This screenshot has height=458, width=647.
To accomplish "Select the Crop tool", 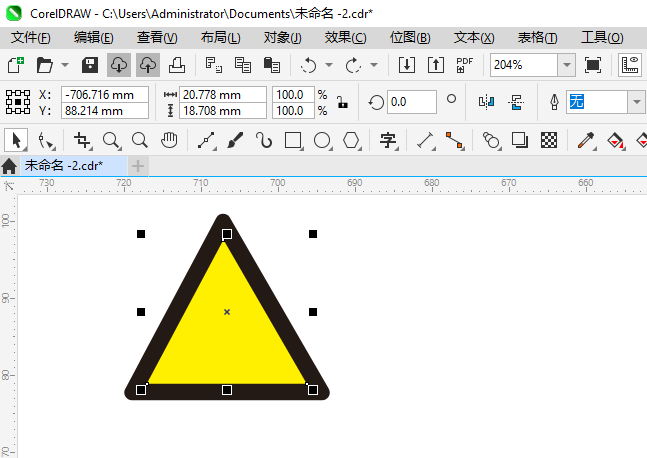I will (x=82, y=140).
